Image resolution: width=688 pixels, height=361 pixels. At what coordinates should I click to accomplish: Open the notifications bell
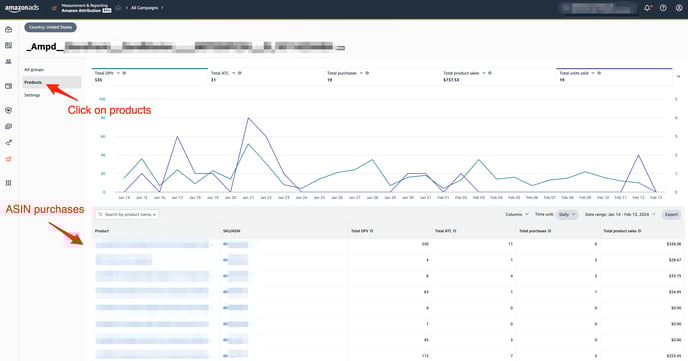[x=647, y=8]
